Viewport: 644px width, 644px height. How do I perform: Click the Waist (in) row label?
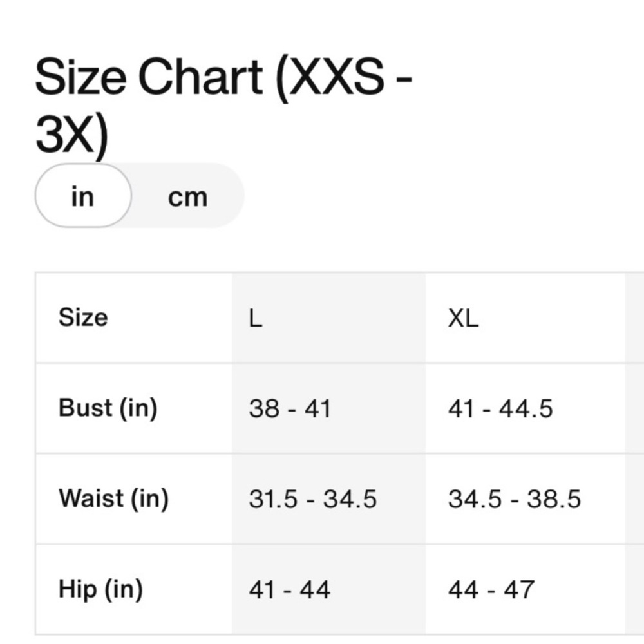pyautogui.click(x=114, y=498)
